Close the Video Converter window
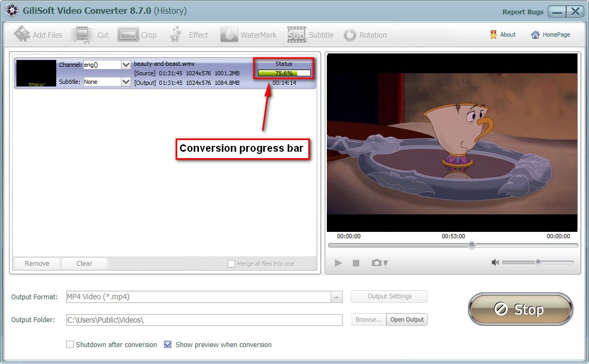 (x=575, y=11)
